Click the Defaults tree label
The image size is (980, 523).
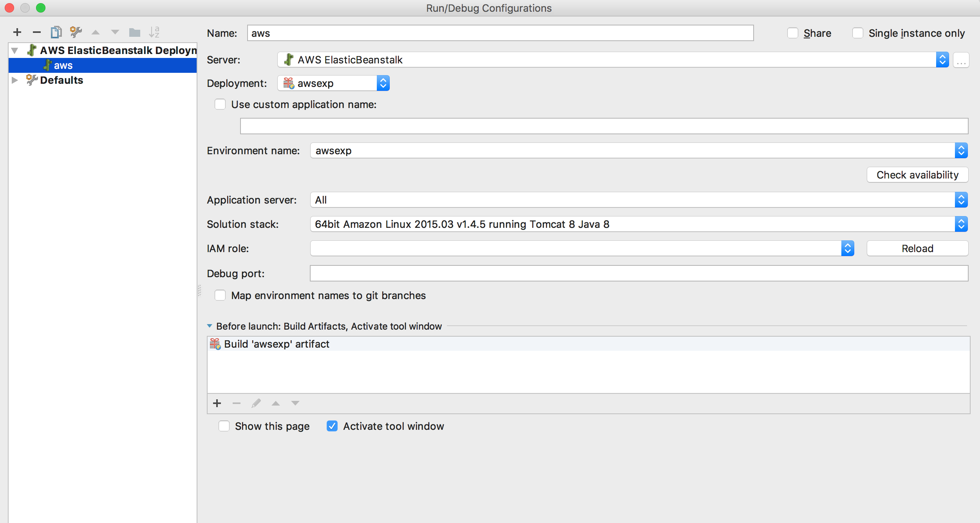click(61, 80)
